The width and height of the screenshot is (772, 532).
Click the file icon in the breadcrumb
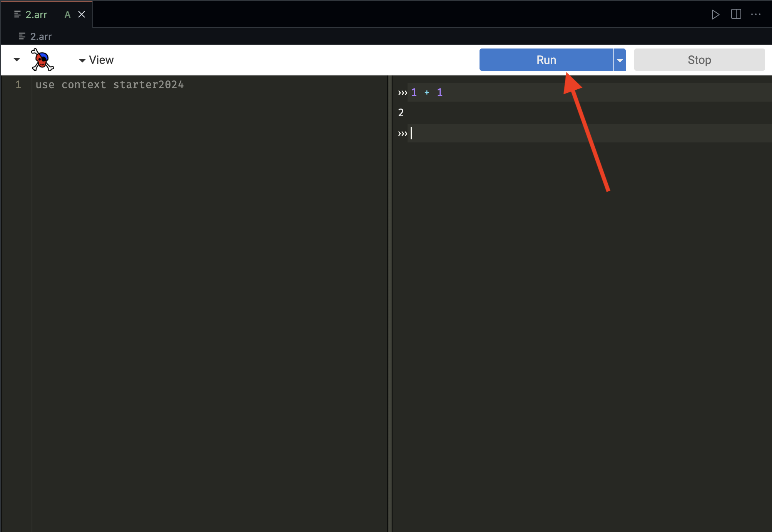click(x=22, y=36)
